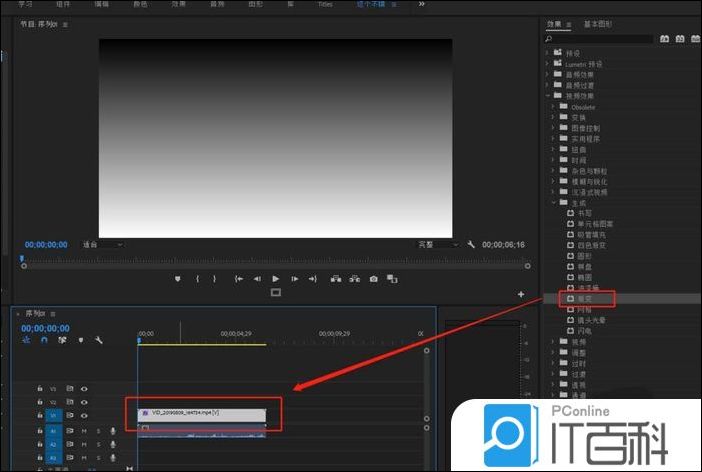Collapse the 视频效果 folder
This screenshot has height=472, width=702.
point(548,95)
